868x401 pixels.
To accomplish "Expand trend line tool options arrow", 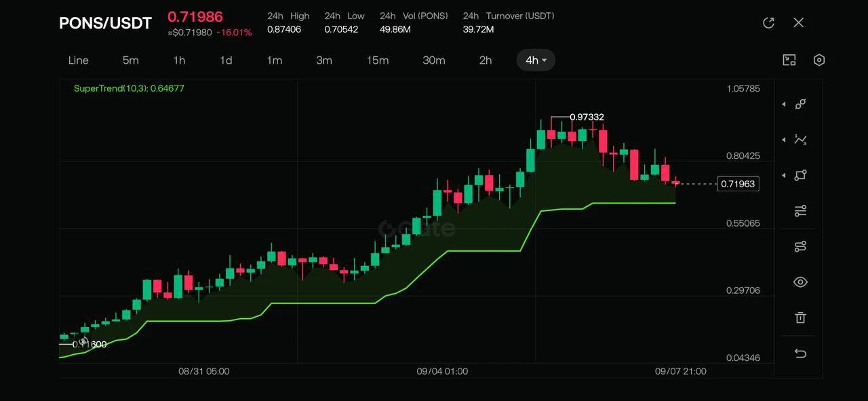I will pos(784,104).
